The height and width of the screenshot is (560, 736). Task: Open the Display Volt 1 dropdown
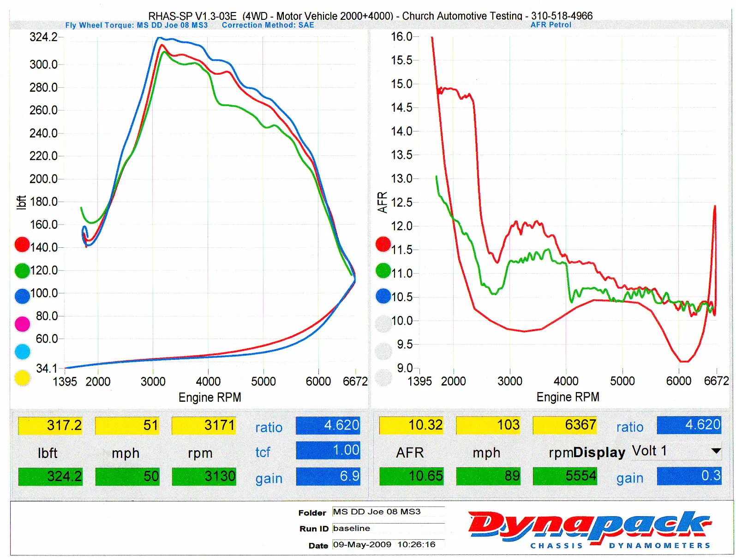(716, 451)
